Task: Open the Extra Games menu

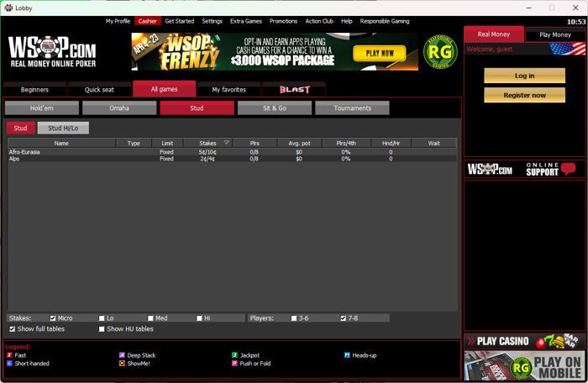Action: coord(245,20)
